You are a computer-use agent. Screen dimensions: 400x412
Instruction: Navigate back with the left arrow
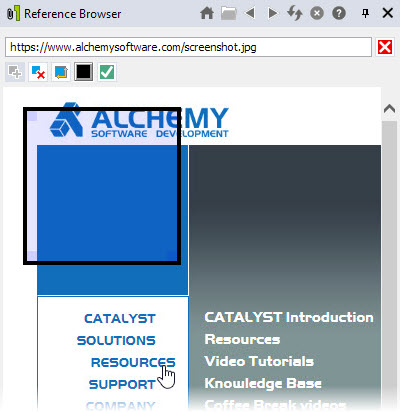point(250,13)
